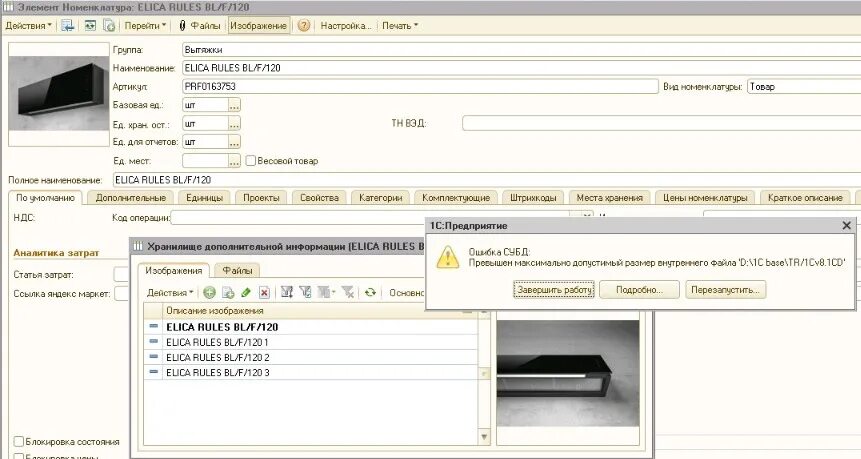
Task: Delete image with red X icon
Action: tap(264, 293)
